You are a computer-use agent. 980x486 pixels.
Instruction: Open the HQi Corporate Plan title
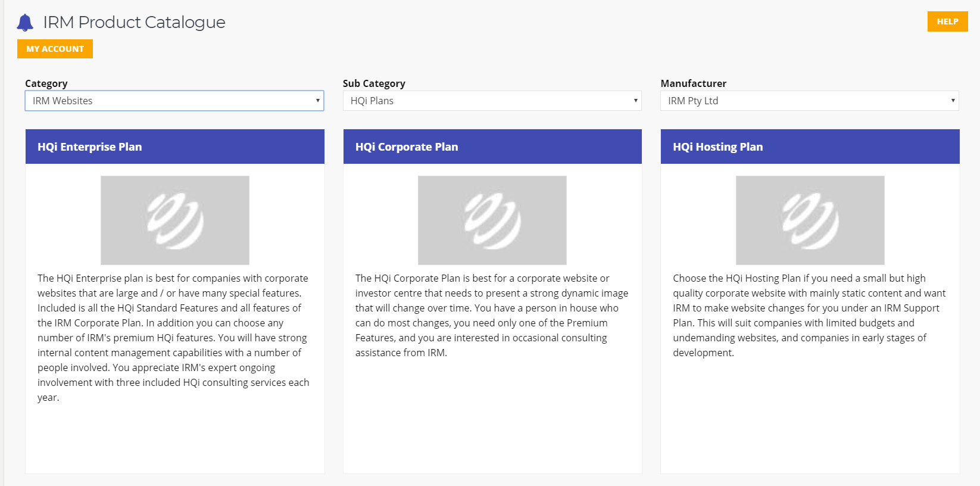407,147
